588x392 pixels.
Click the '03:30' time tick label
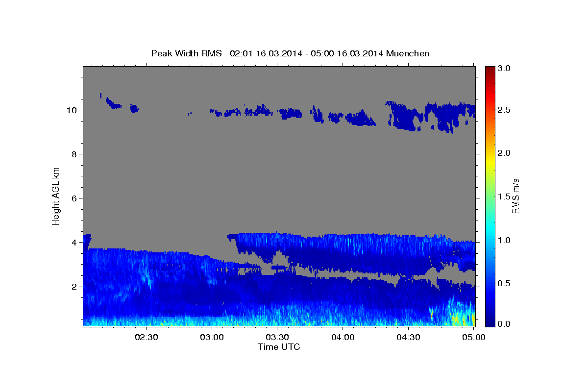click(277, 337)
